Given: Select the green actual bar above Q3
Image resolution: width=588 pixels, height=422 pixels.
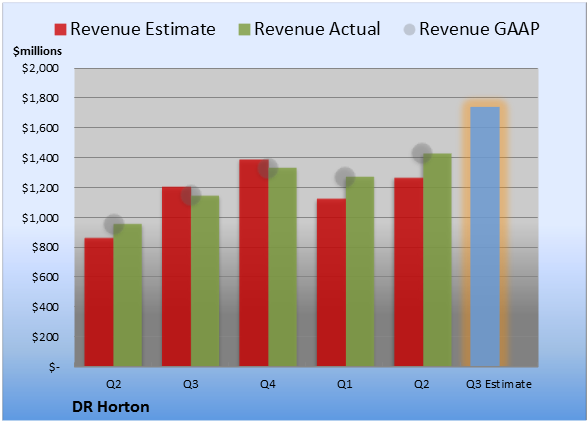Looking at the screenshot, I should (205, 281).
